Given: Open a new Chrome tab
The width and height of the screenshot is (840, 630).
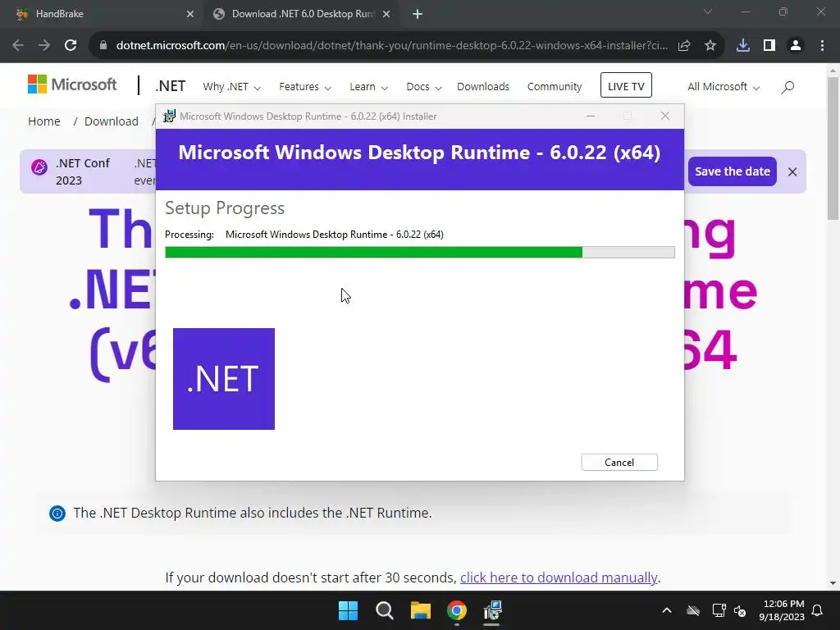Looking at the screenshot, I should (418, 14).
